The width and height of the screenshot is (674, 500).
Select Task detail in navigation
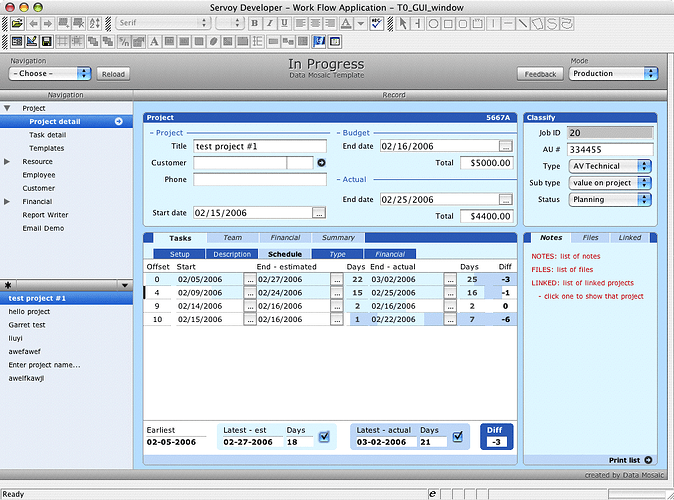48,135
